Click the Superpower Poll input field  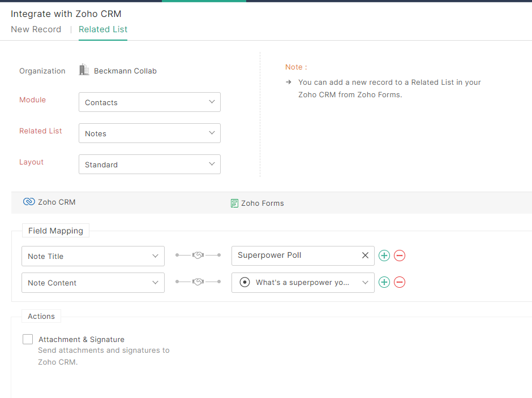point(303,256)
